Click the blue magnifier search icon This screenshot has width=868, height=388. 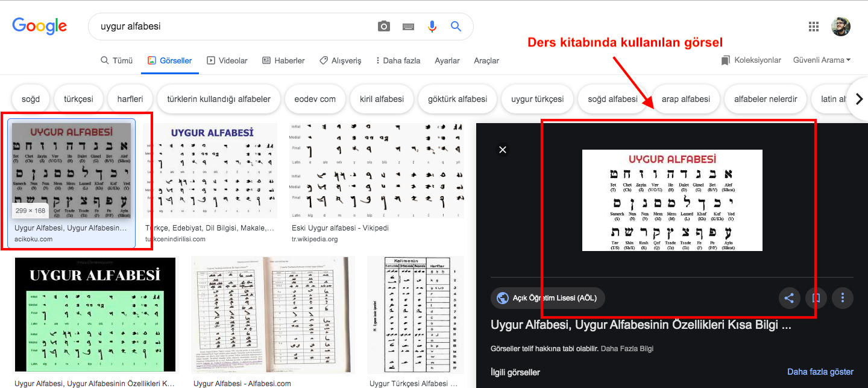(x=456, y=27)
